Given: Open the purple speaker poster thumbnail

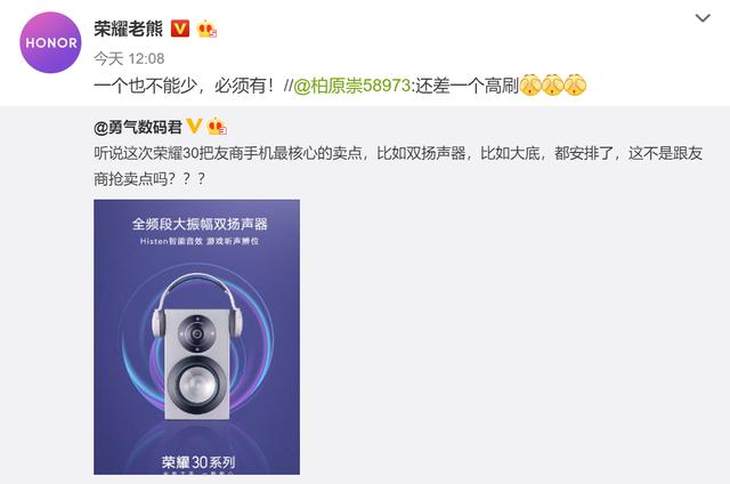Looking at the screenshot, I should click(x=196, y=337).
